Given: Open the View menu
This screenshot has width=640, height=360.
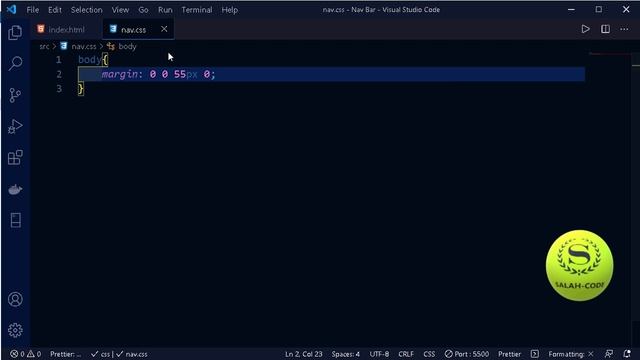Looking at the screenshot, I should click(120, 10).
